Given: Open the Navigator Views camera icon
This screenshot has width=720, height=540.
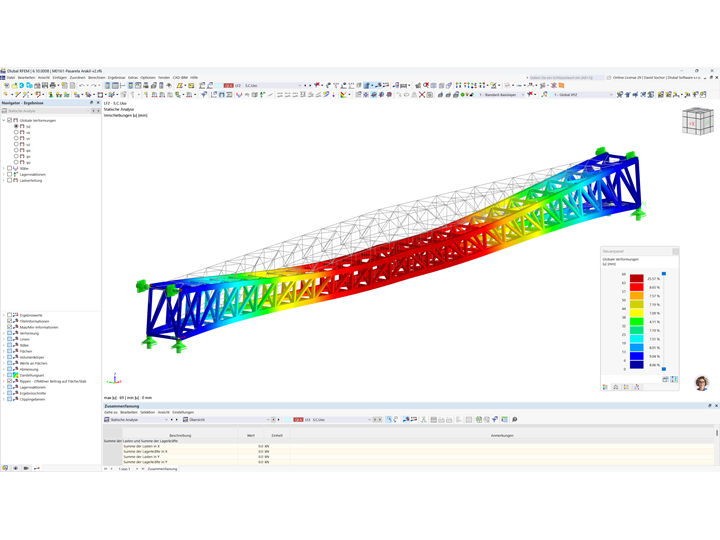Looking at the screenshot, I should (26, 468).
